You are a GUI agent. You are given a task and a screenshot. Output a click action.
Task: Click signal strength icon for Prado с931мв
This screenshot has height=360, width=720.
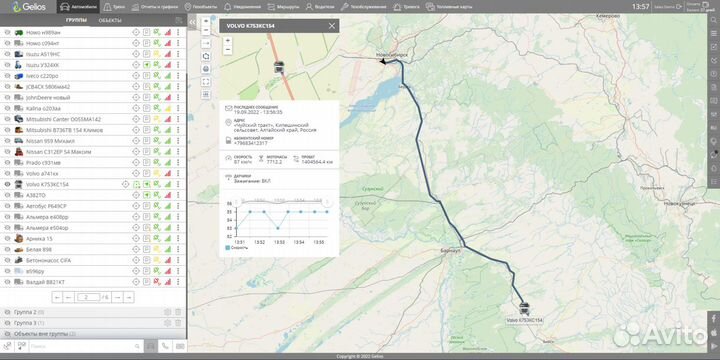coord(168,163)
